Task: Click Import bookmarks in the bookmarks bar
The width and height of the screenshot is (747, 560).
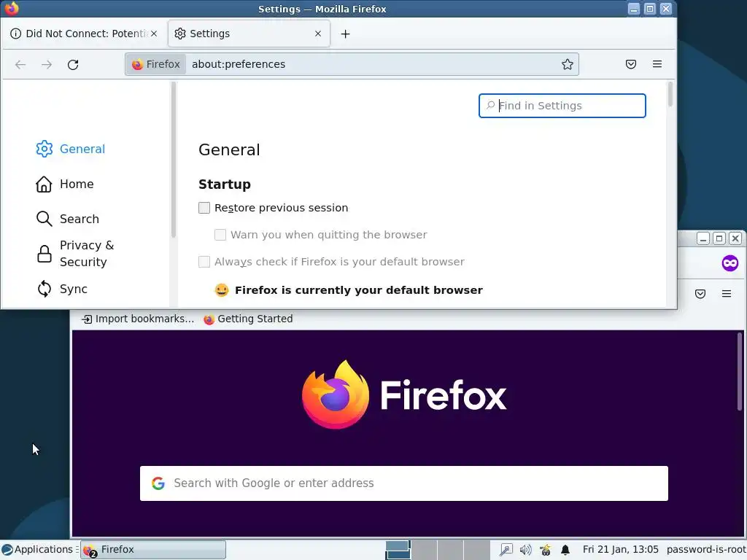Action: (138, 319)
